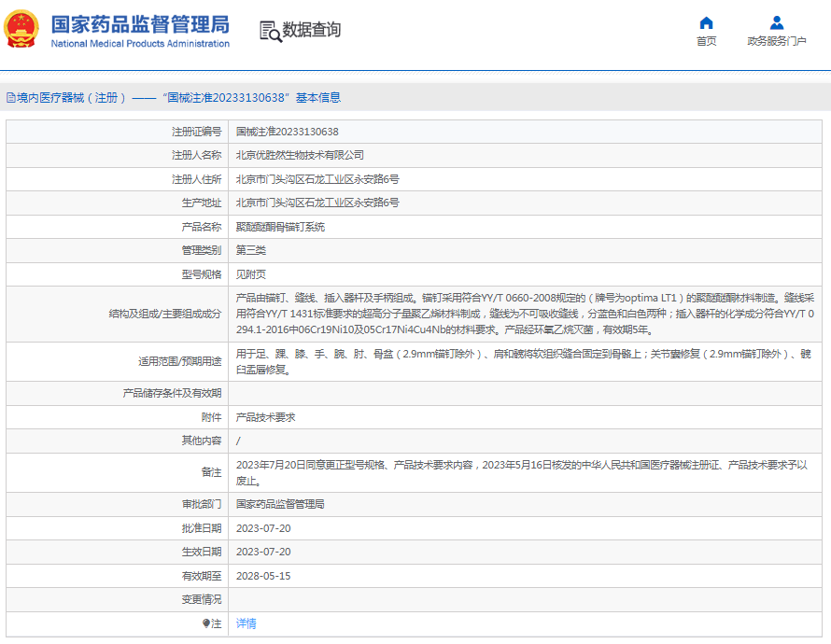The width and height of the screenshot is (831, 644).
Task: Click the 生产地址 address value
Action: (317, 203)
